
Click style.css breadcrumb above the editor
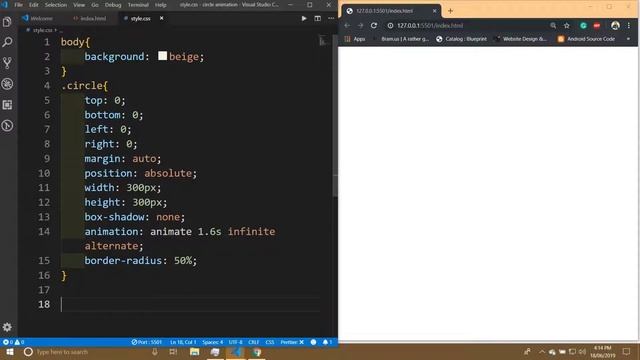pyautogui.click(x=42, y=30)
